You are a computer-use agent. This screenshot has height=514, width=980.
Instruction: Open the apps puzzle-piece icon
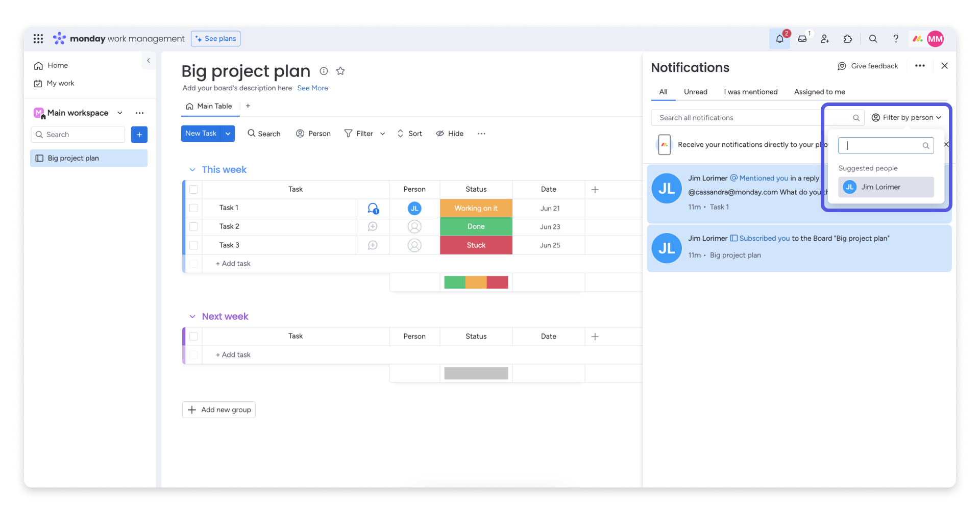(x=848, y=39)
